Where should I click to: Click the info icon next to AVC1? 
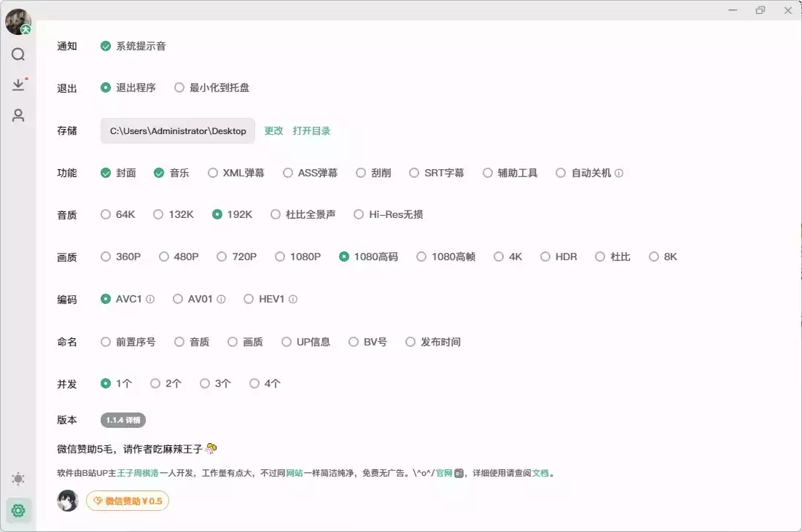150,298
